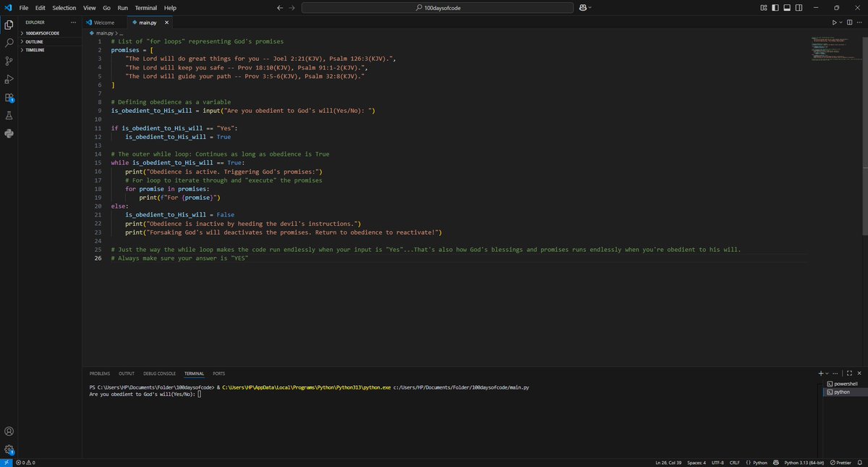This screenshot has width=868, height=467.
Task: Switch to the OUTPUT panel tab
Action: point(127,374)
